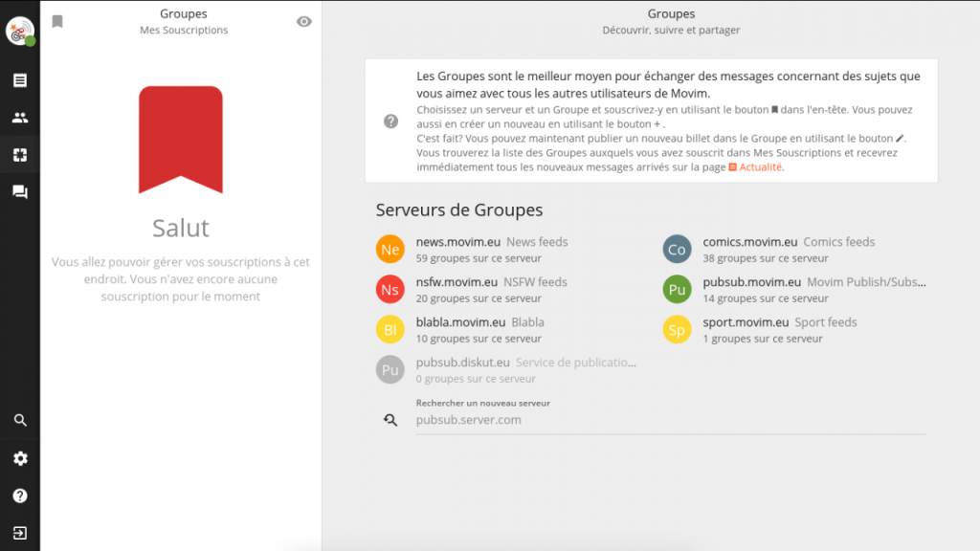Open the help icon in sidebar
Viewport: 980px width, 551px height.
click(20, 496)
